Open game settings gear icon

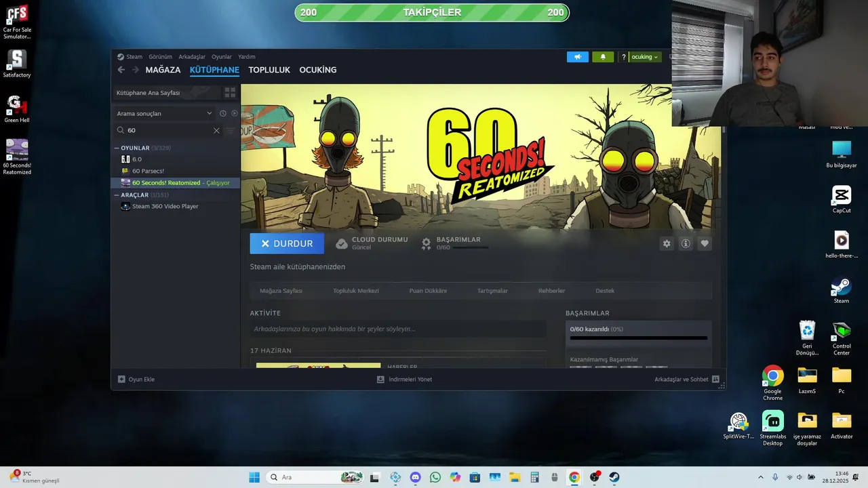(x=667, y=243)
